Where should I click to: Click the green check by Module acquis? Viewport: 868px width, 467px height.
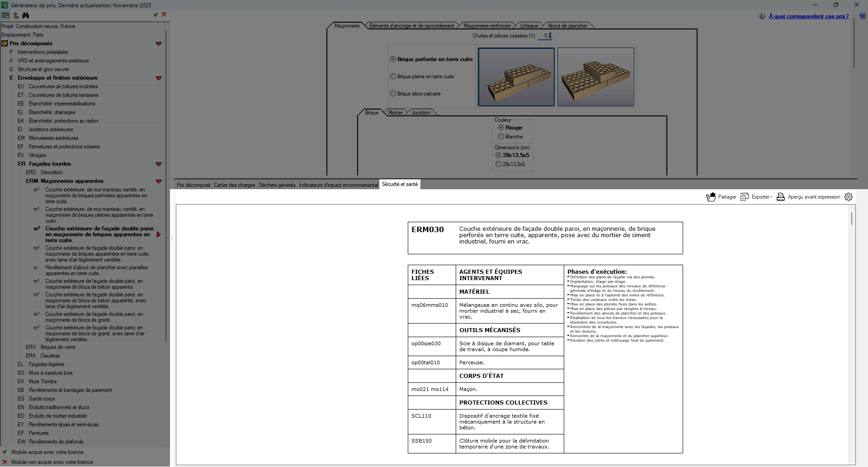[x=5, y=452]
